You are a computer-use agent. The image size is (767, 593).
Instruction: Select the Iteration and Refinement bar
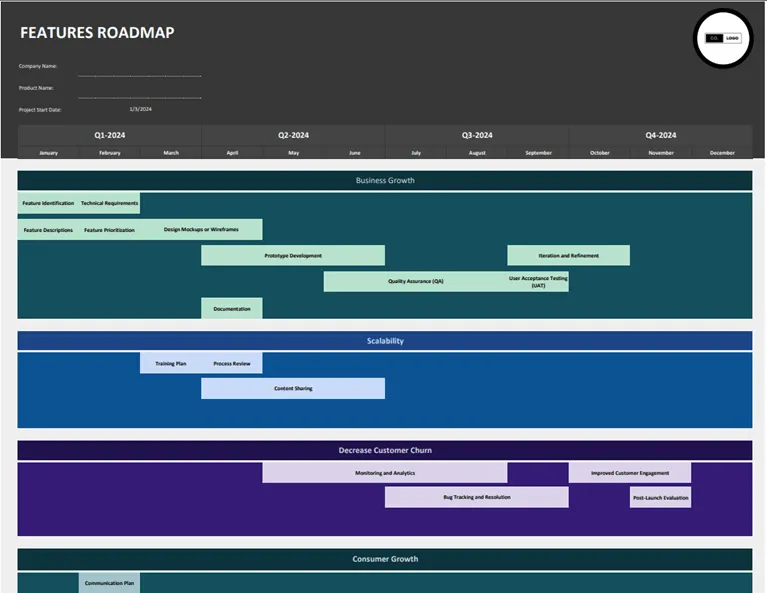568,255
